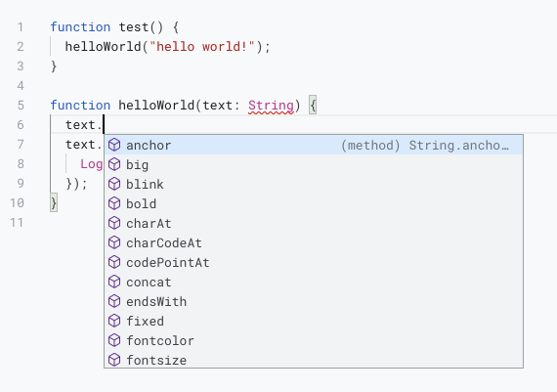
Task: Select the endsWith autocomplete suggestion
Action: point(314,301)
